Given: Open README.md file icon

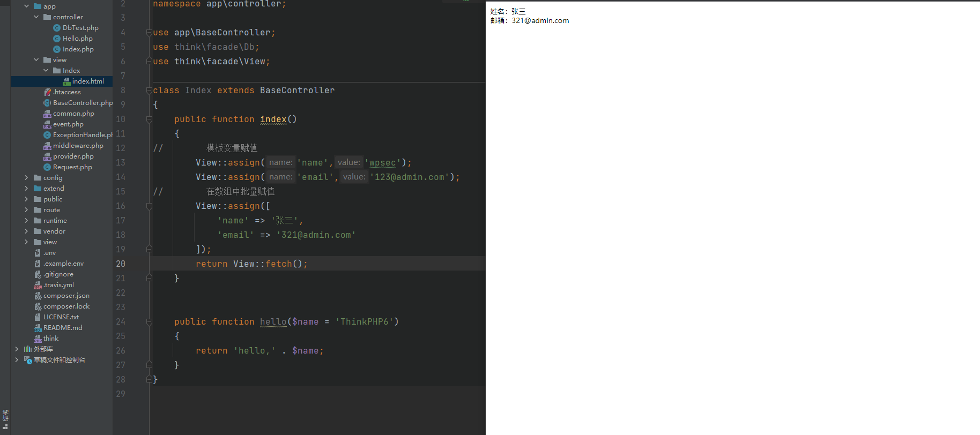Looking at the screenshot, I should pos(38,328).
